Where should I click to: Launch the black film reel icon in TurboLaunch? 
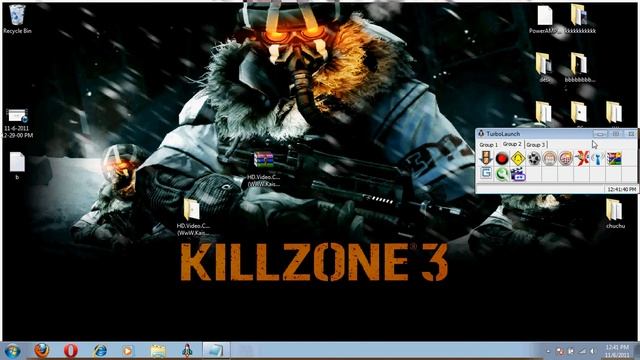point(533,158)
